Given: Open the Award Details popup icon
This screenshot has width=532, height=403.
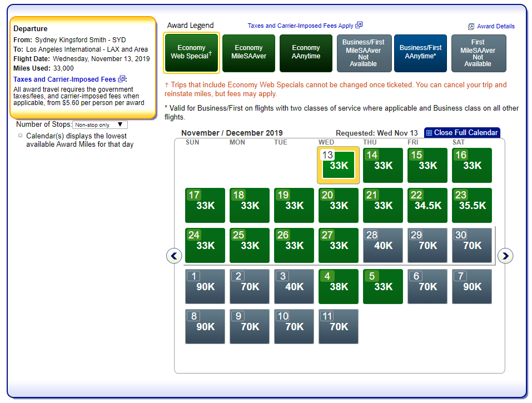Looking at the screenshot, I should point(471,27).
